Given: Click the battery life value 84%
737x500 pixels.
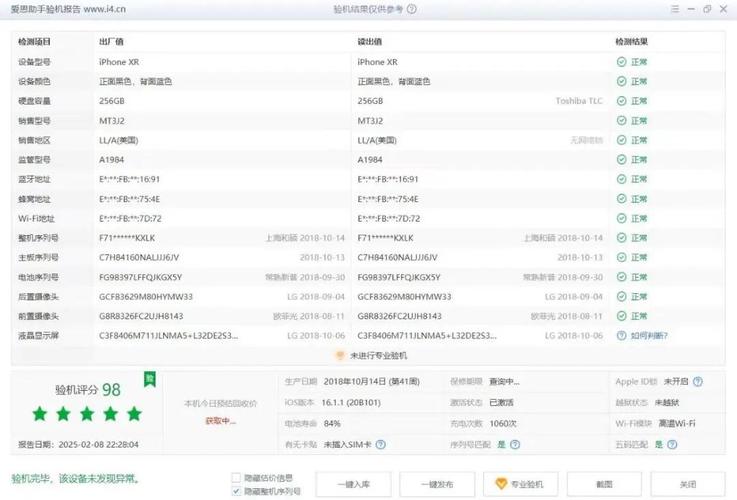Looking at the screenshot, I should click(332, 423).
